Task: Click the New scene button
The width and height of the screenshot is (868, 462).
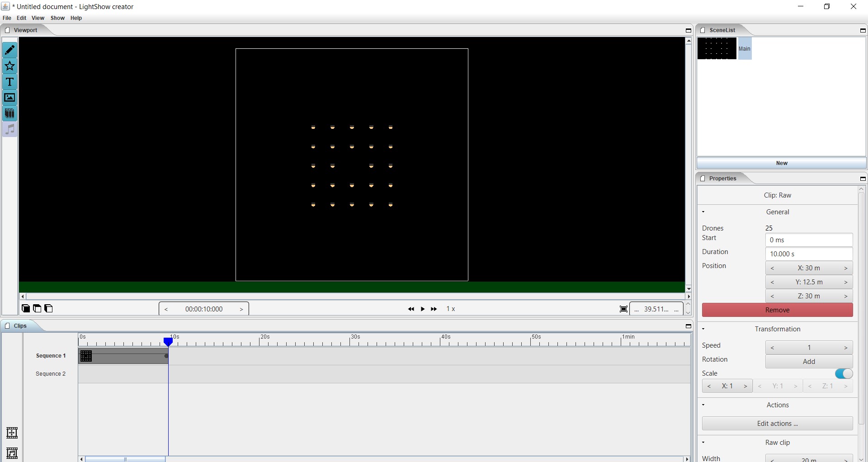Action: coord(782,163)
